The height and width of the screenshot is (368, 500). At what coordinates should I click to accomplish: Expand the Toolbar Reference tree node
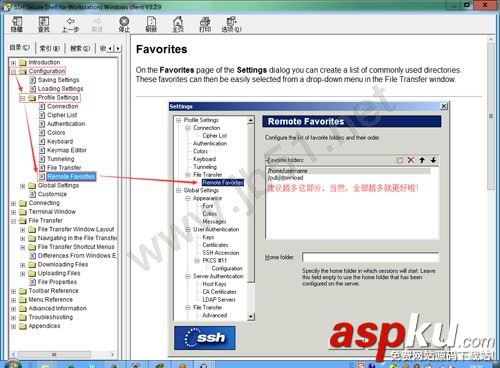[13, 291]
